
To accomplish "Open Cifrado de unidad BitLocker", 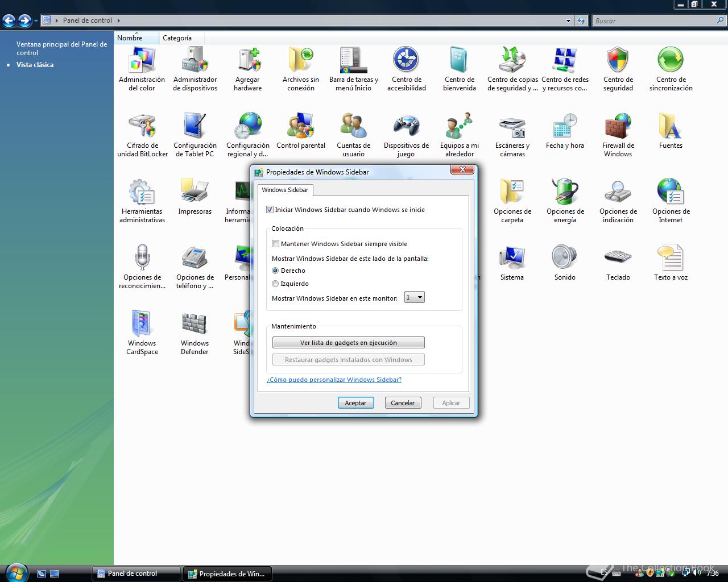I will pos(142,135).
